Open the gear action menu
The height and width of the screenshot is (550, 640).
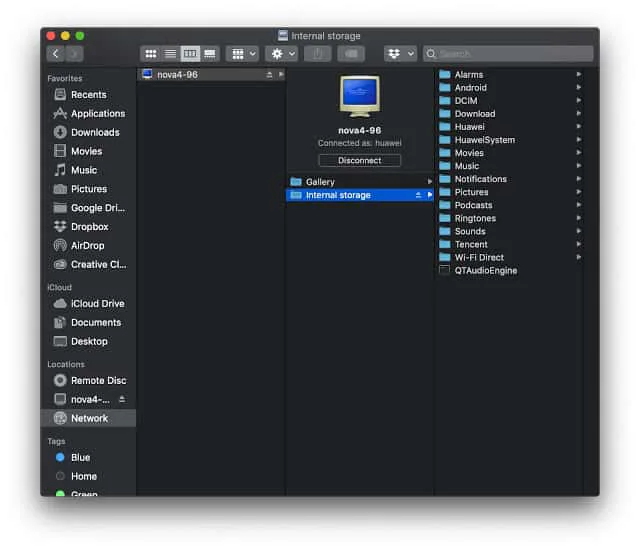(282, 54)
